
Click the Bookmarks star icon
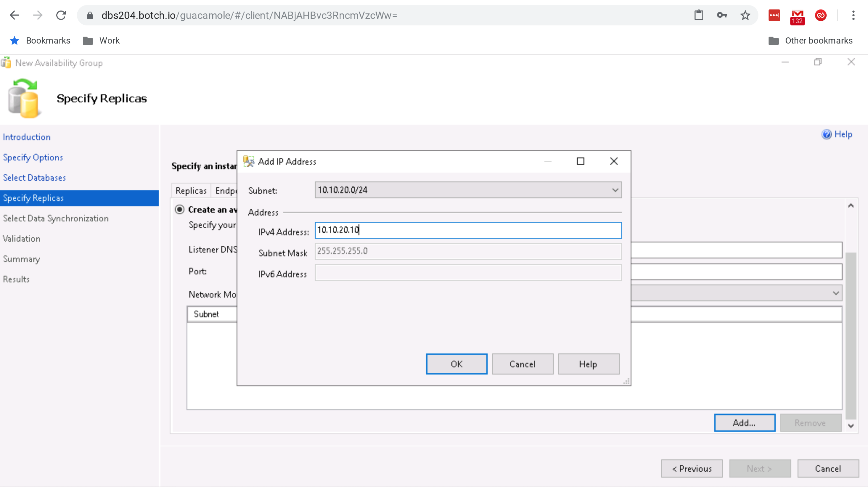16,41
